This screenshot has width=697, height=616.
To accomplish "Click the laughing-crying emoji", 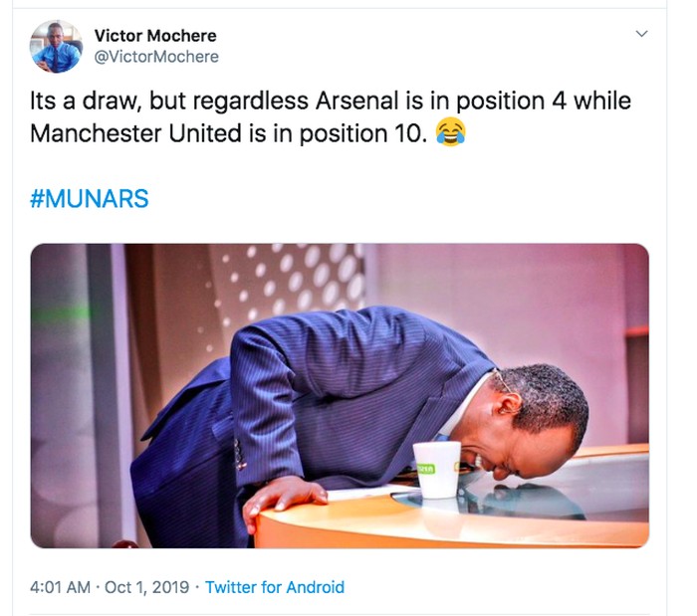I will point(451,132).
